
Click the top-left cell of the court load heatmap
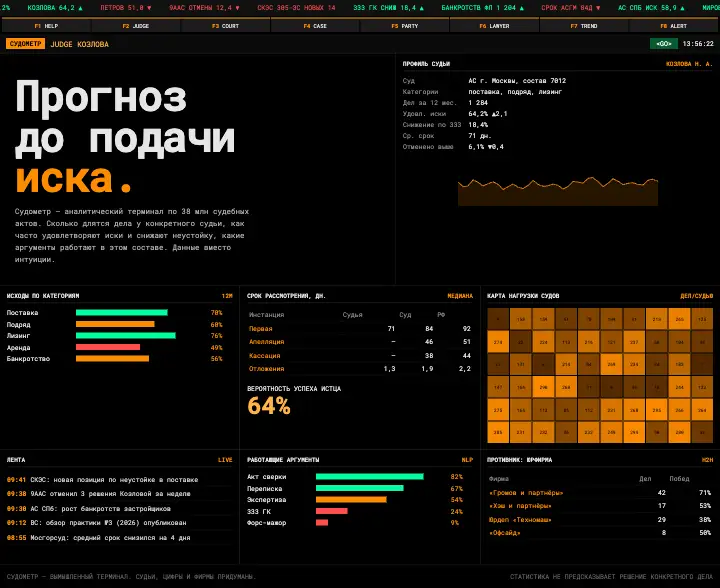tap(498, 319)
